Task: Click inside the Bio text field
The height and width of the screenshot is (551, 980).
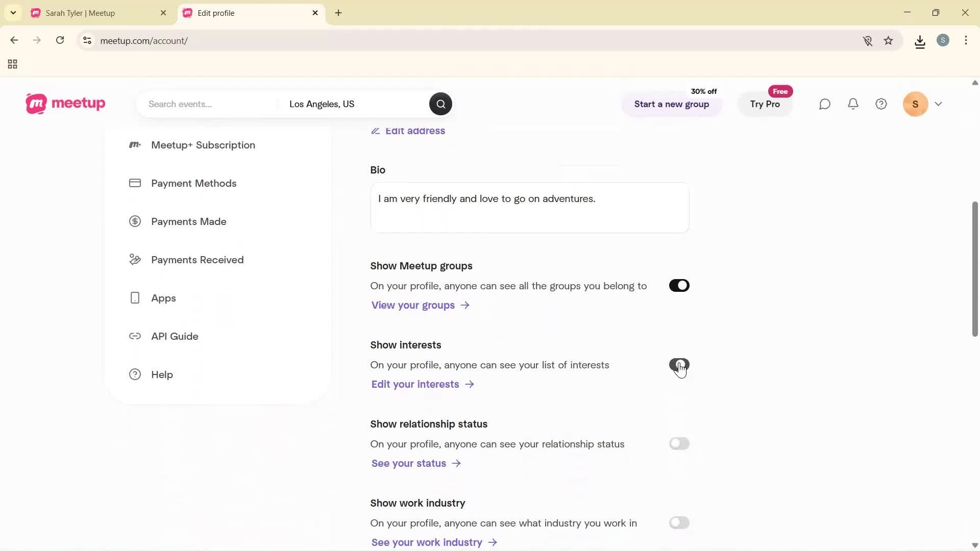Action: click(x=529, y=207)
